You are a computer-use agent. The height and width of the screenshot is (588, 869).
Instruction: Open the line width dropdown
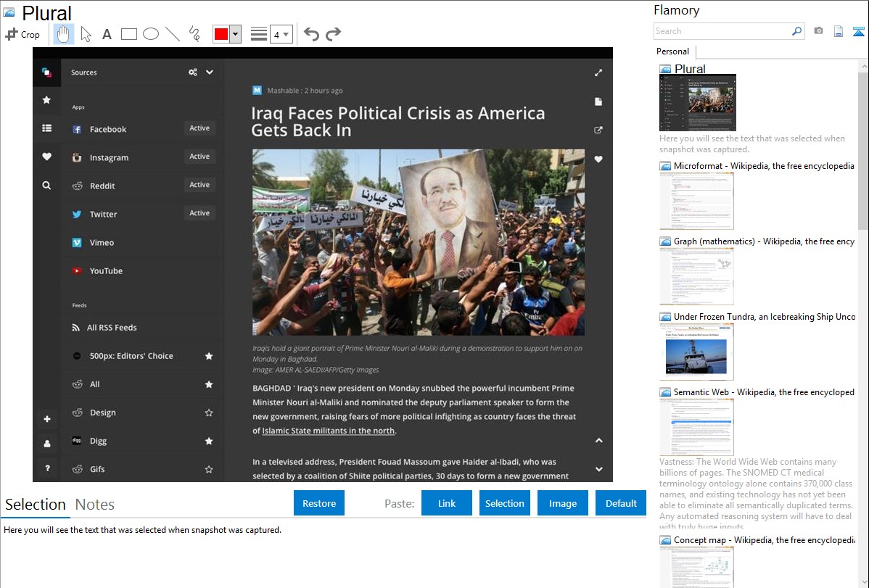tap(281, 34)
